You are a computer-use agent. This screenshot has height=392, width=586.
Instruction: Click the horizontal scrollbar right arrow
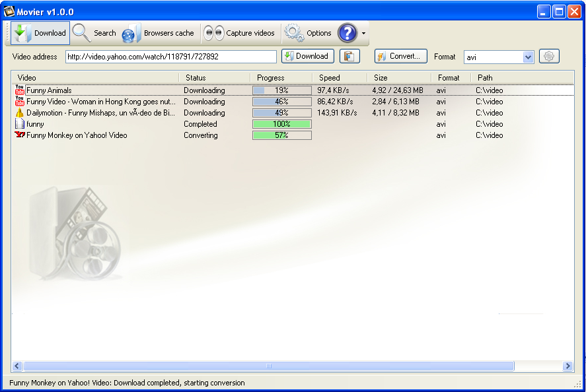[568, 366]
